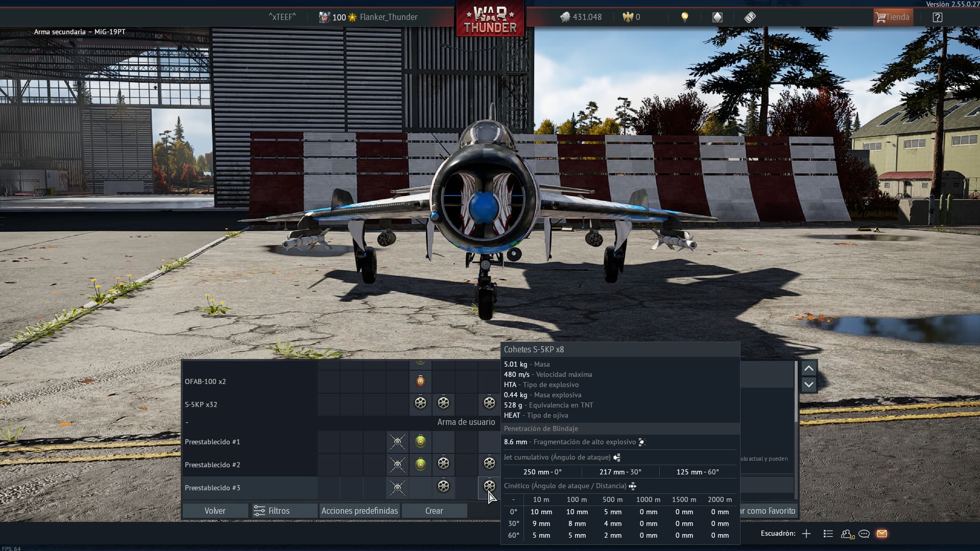The image size is (980, 551).
Task: Open the orange mail envelope icon
Action: [x=881, y=534]
